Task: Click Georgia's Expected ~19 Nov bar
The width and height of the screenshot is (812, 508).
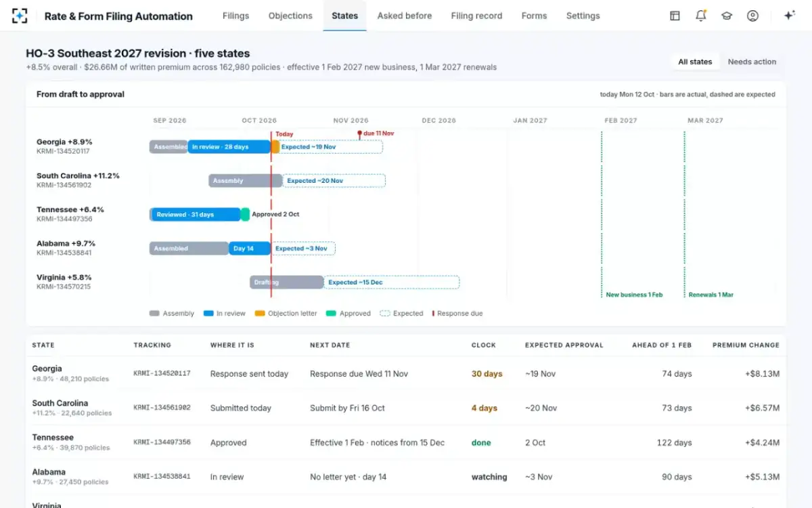Action: click(x=331, y=147)
